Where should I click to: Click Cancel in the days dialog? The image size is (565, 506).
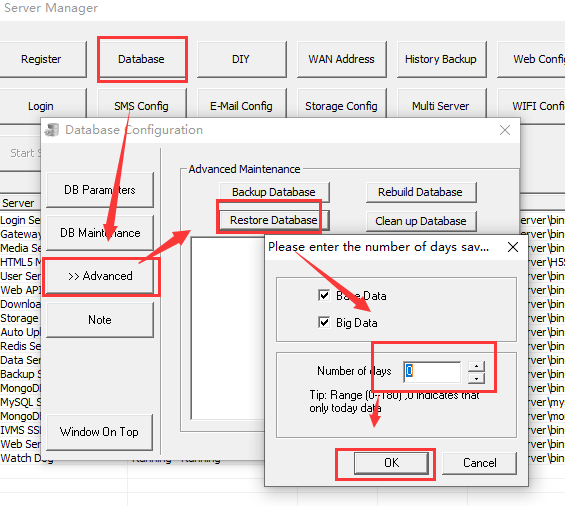click(480, 463)
